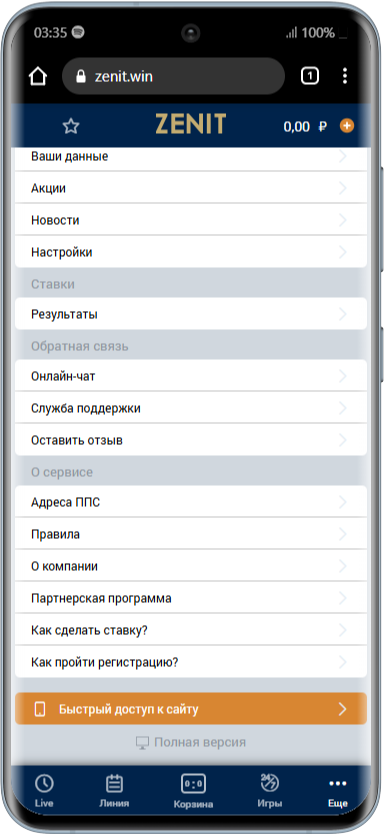Screen dimensions: 384x834
Task: Tap the Быстрый доступ к сайту button
Action: (x=191, y=708)
